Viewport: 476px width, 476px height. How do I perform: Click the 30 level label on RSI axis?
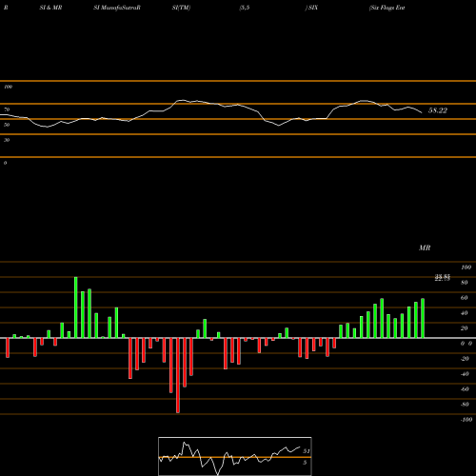click(x=7, y=140)
